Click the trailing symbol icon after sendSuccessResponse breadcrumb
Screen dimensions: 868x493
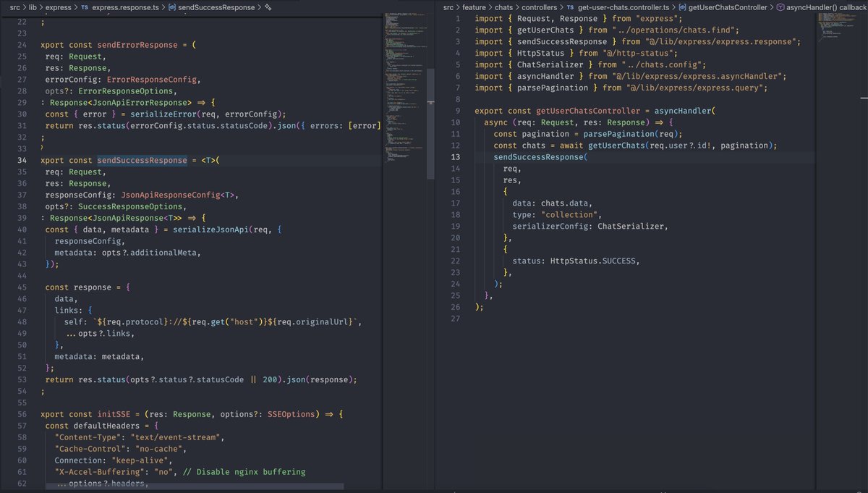268,7
